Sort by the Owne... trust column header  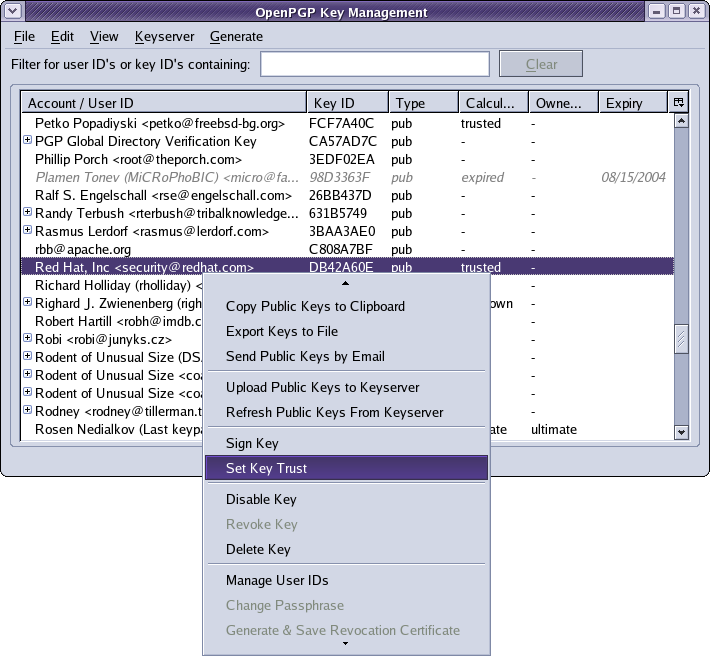564,103
